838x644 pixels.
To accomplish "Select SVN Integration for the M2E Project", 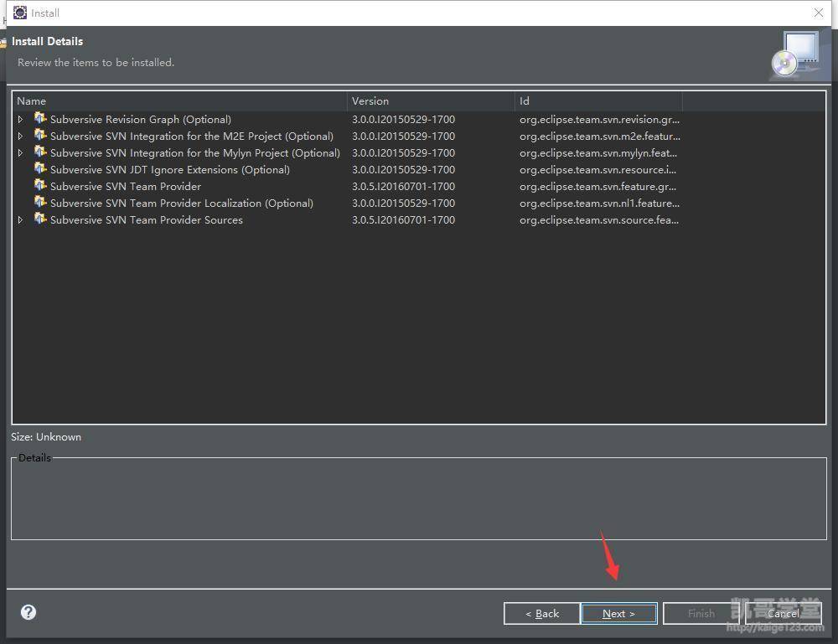I will 192,137.
